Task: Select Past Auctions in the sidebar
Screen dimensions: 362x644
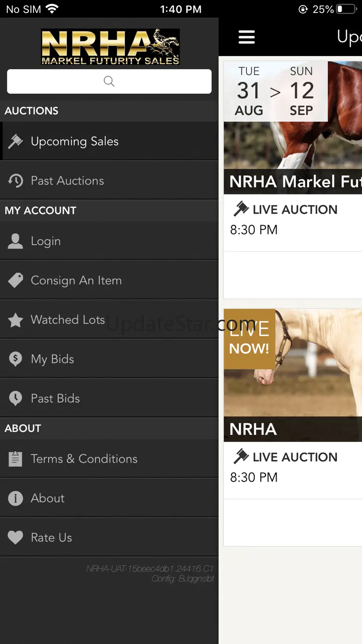Action: point(67,181)
